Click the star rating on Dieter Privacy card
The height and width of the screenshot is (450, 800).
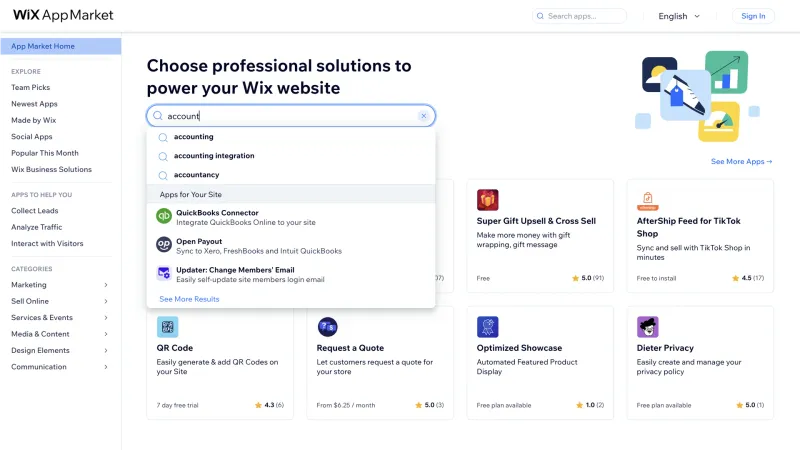750,405
